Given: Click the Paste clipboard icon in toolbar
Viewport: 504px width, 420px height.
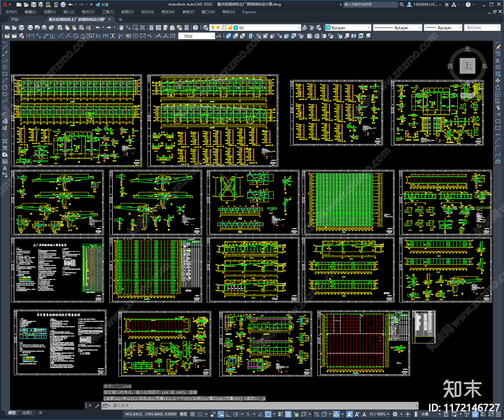Looking at the screenshot, I should pyautogui.click(x=74, y=28).
